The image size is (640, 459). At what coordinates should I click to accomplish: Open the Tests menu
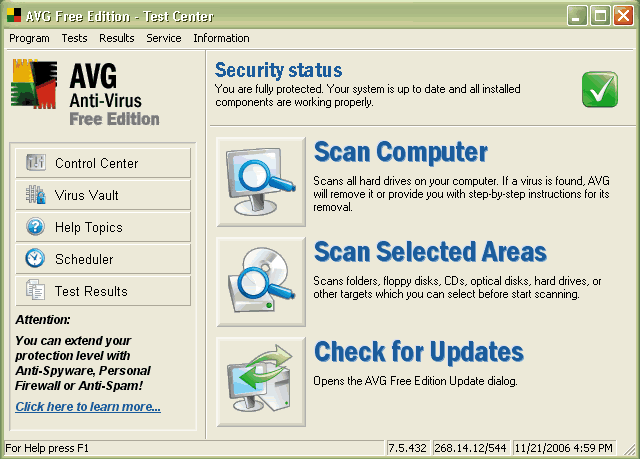point(74,38)
